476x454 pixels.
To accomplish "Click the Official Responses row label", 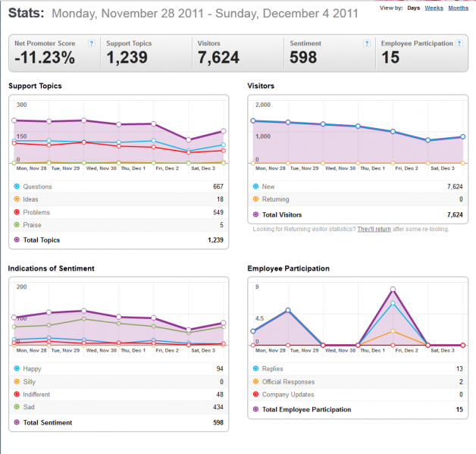I will tap(288, 382).
